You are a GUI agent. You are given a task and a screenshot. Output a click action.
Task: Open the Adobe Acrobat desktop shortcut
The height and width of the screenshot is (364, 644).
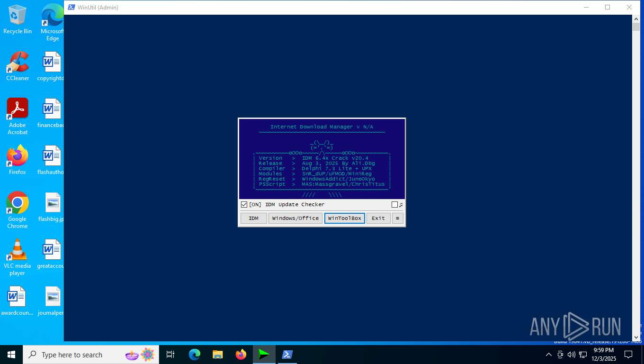click(18, 116)
